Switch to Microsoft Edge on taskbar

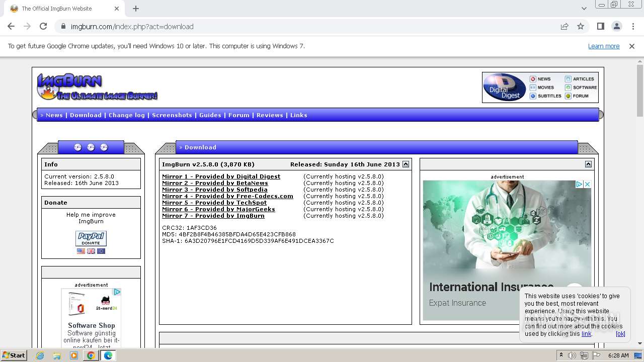(x=108, y=355)
